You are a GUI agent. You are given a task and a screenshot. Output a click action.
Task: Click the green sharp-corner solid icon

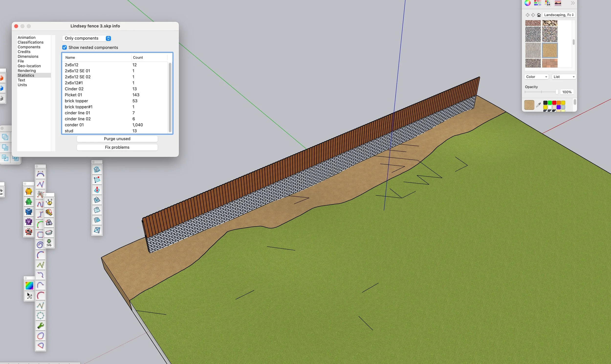pyautogui.click(x=29, y=201)
